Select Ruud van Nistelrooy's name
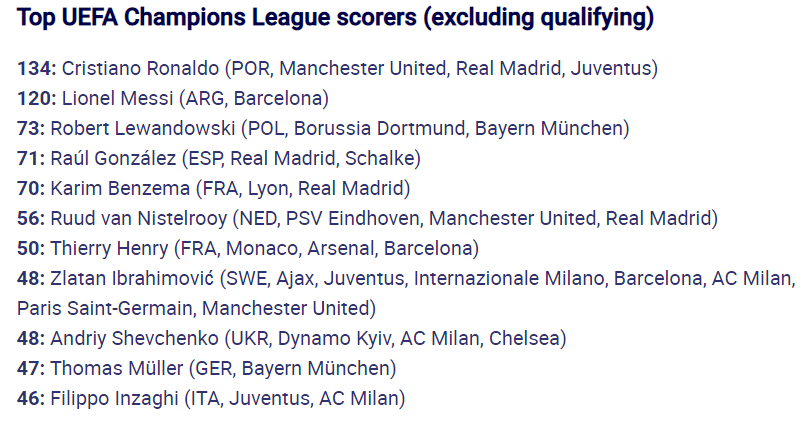The image size is (809, 422). (x=139, y=218)
